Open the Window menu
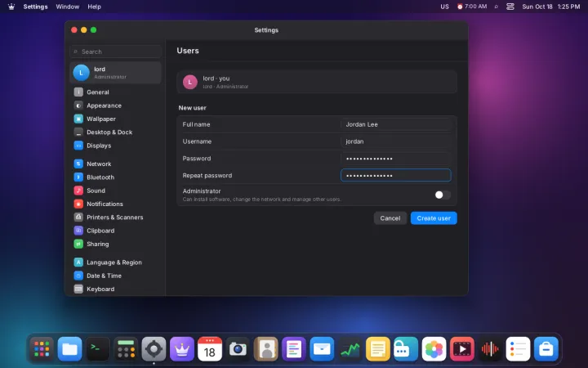Screen dimensions: 588x368 [x=68, y=7]
